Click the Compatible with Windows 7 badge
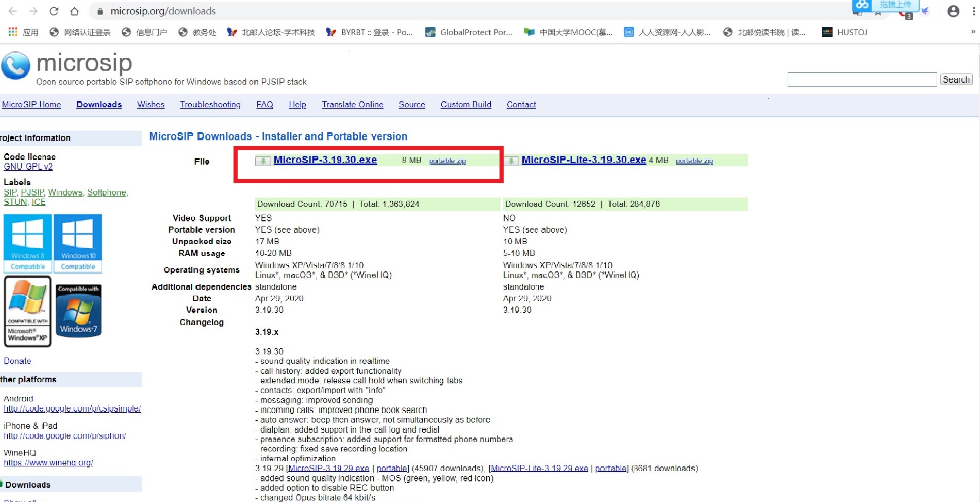 coord(78,311)
